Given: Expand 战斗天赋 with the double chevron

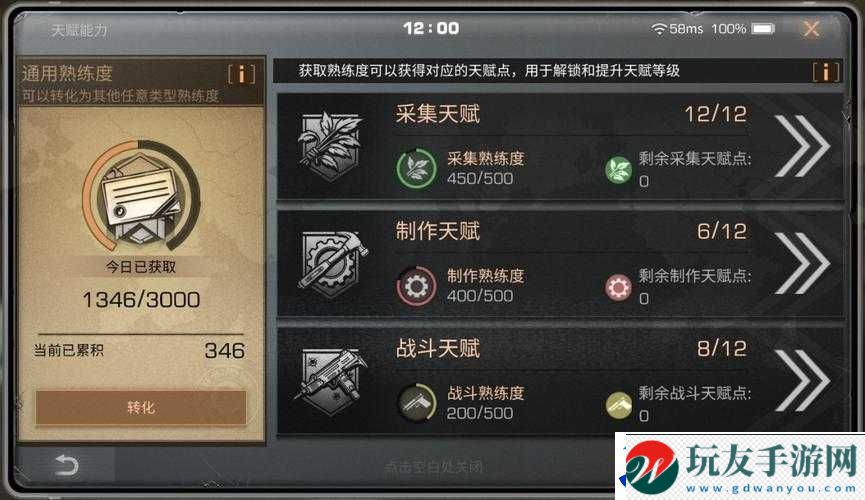Looking at the screenshot, I should [802, 380].
